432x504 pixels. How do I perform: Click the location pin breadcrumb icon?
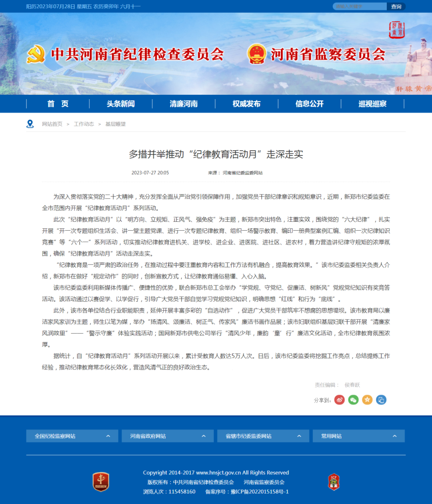(x=30, y=124)
